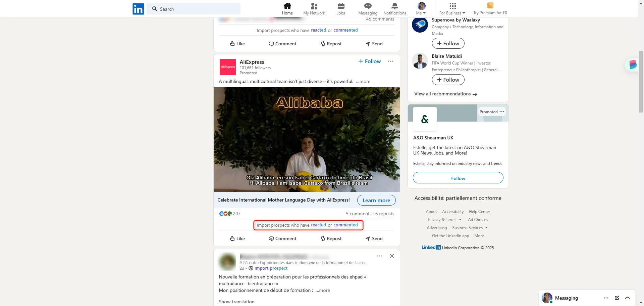This screenshot has width=644, height=306.
Task: Expand Business Services dropdown
Action: [x=470, y=228]
